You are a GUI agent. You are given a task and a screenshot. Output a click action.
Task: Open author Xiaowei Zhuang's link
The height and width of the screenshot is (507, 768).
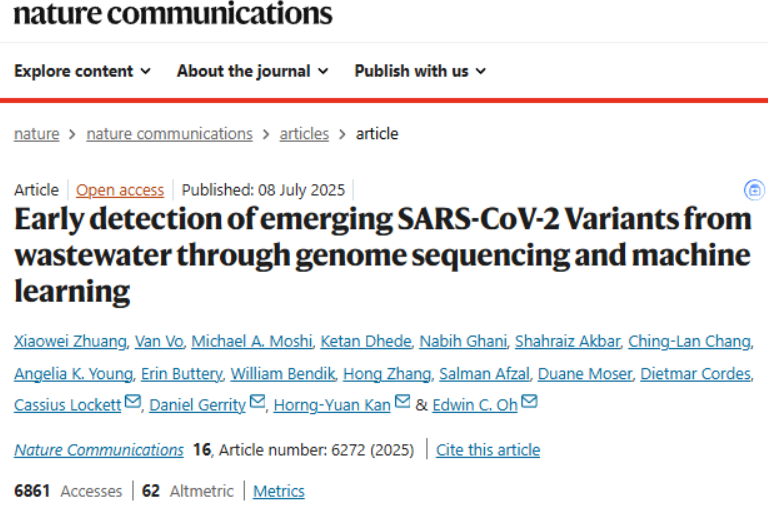pyautogui.click(x=70, y=342)
